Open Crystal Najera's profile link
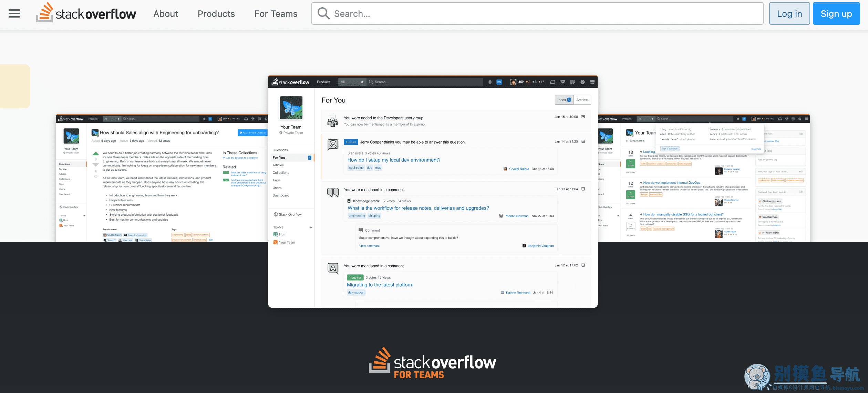Image resolution: width=868 pixels, height=393 pixels. [x=519, y=169]
